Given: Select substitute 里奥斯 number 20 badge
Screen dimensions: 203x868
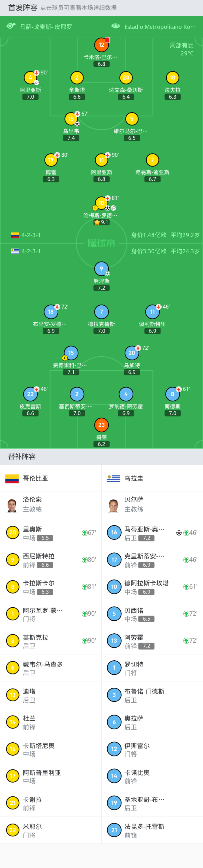Looking at the screenshot, I should [x=13, y=533].
